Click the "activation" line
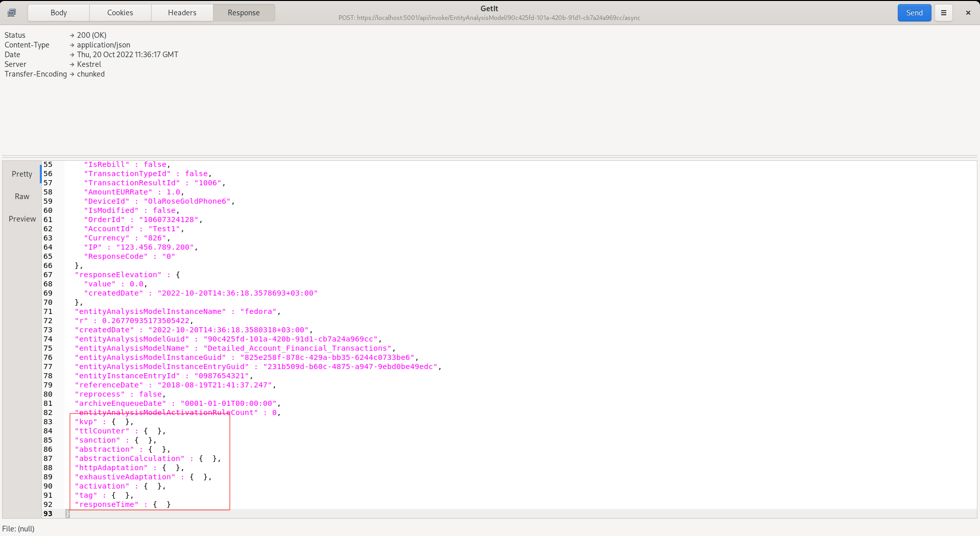This screenshot has height=536, width=980. pyautogui.click(x=121, y=486)
